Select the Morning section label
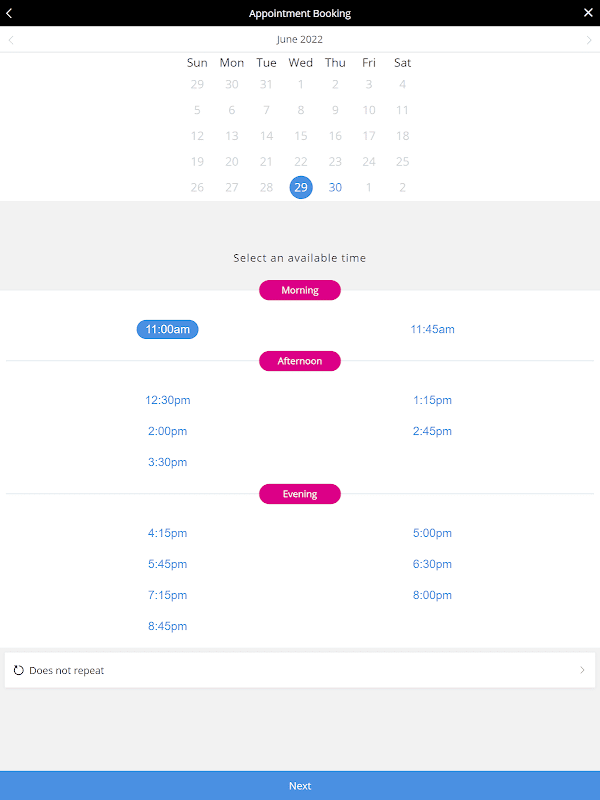600x800 pixels. point(300,290)
